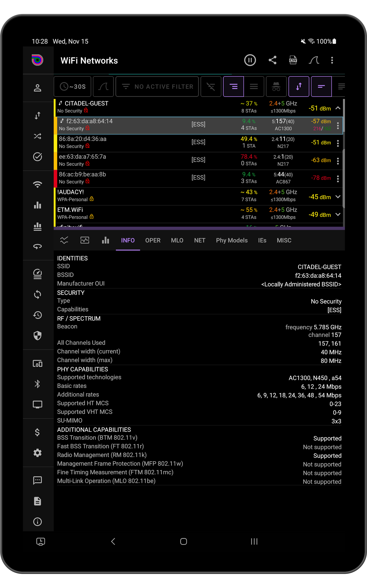The height and width of the screenshot is (588, 367).
Task: Toggle incognito mode in filter bar
Action: (x=276, y=87)
